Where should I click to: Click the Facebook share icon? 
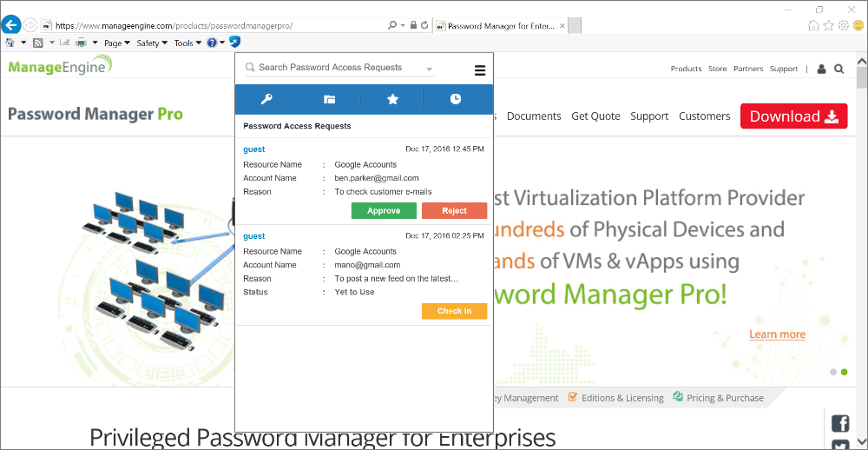click(x=841, y=424)
